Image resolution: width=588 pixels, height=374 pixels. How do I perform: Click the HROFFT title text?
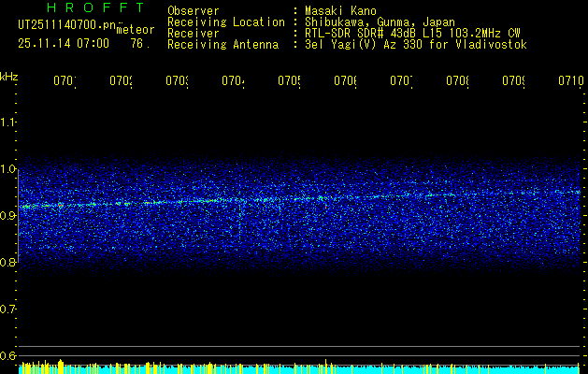95,7
